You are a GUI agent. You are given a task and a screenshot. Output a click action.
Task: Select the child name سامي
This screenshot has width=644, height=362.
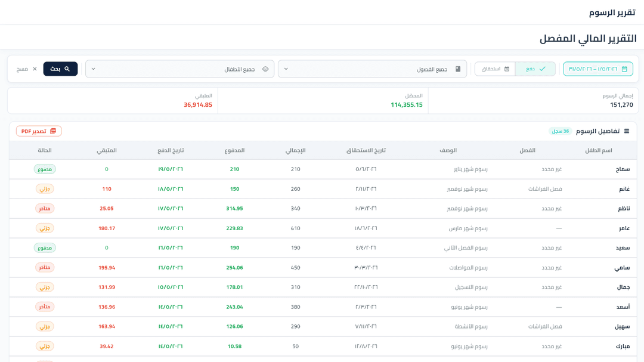point(622,268)
